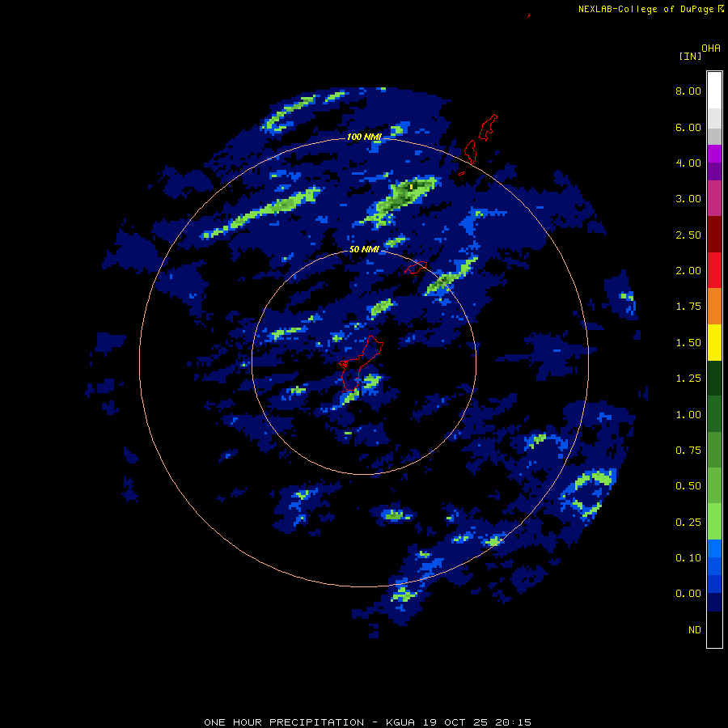Click the red Rota island outline by 50 NMI ring
Viewport: 728px width, 728px height.
tap(416, 268)
